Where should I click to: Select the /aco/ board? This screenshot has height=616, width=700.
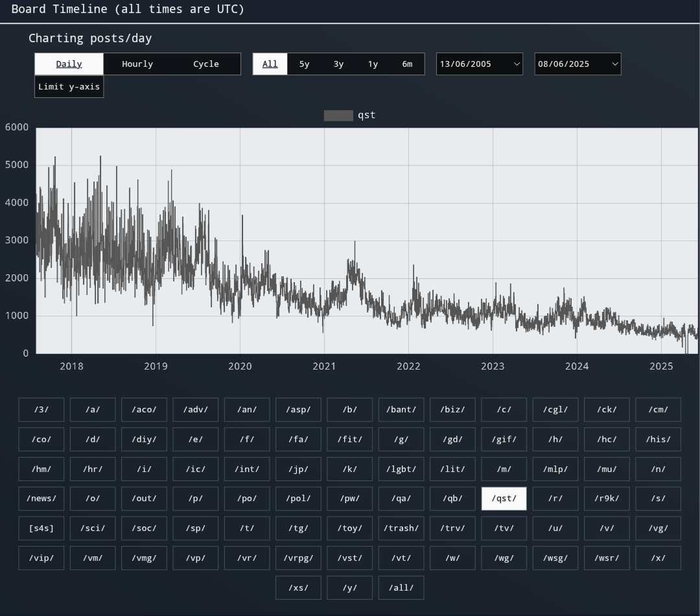coord(144,410)
